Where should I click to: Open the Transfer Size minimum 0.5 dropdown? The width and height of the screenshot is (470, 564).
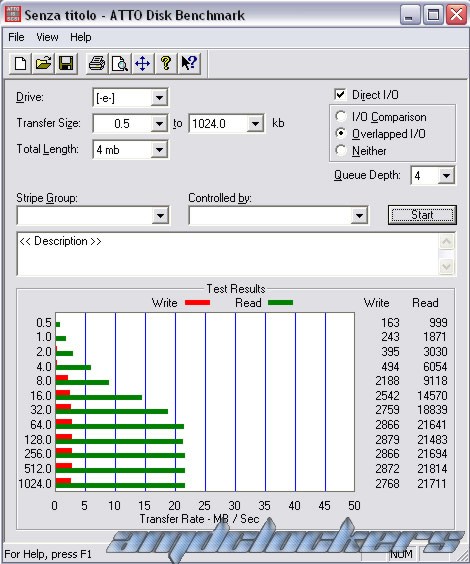click(x=159, y=124)
